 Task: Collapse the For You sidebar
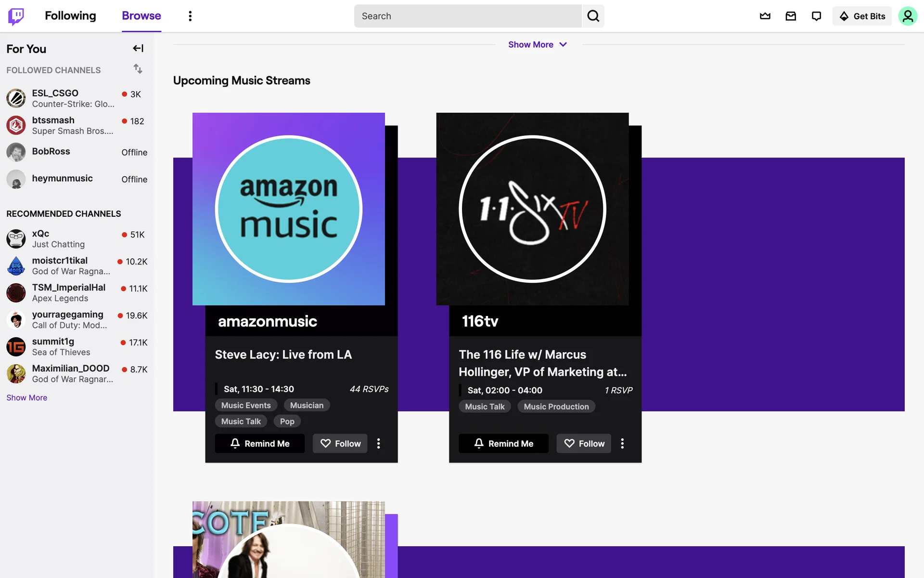click(x=138, y=48)
